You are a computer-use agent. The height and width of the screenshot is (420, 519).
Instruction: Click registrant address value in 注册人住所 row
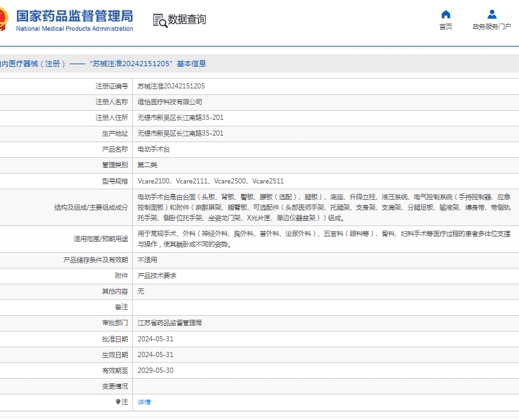180,117
